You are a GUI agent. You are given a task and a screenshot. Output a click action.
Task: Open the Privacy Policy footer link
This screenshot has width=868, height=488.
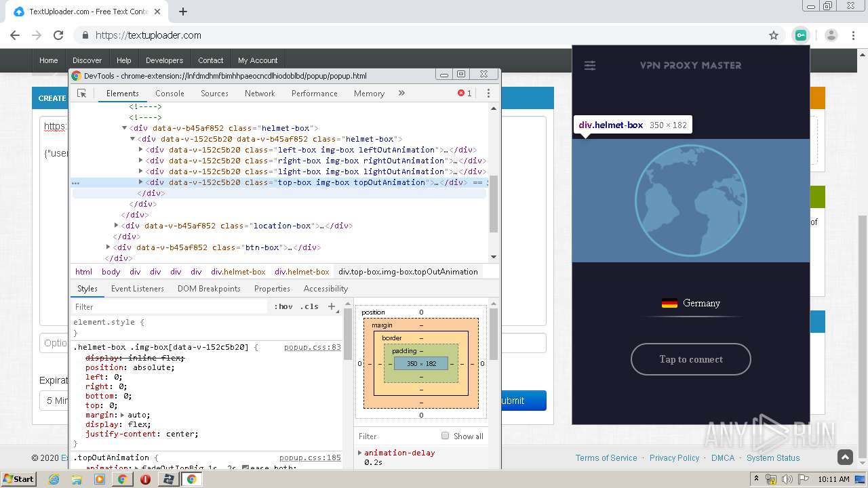point(674,458)
